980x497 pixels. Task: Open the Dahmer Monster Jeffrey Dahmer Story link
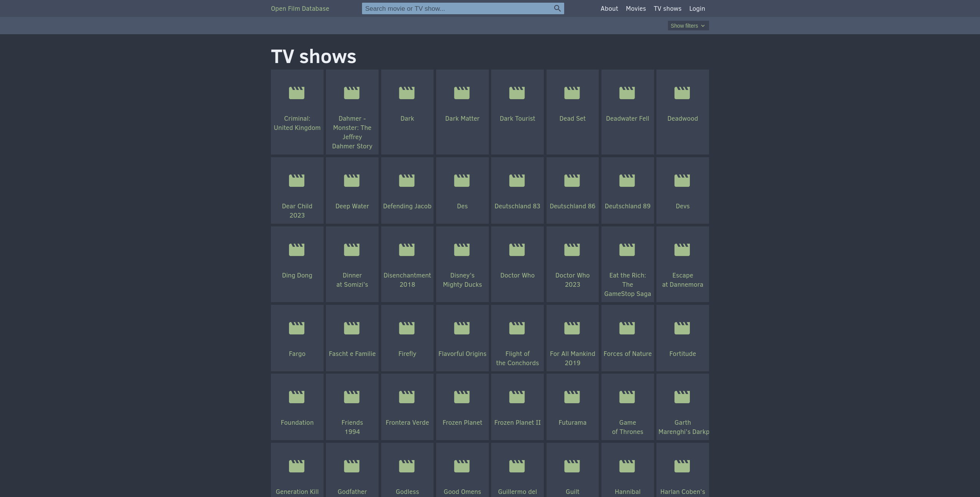pos(352,132)
